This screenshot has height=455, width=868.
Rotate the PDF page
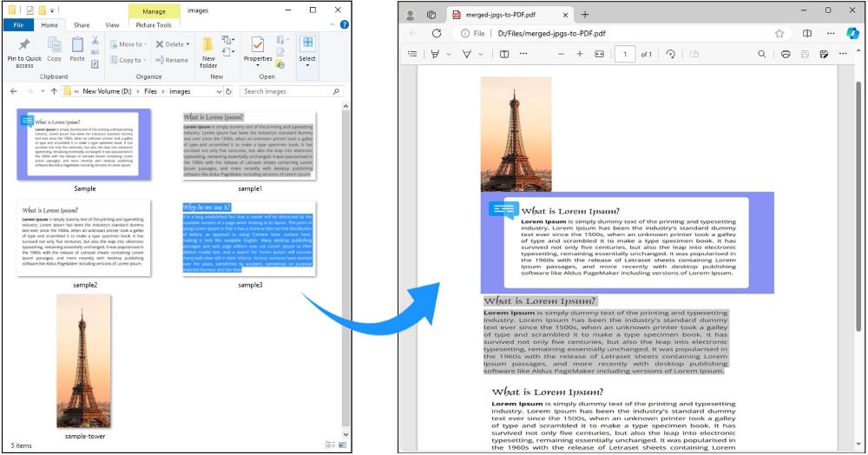pos(670,54)
